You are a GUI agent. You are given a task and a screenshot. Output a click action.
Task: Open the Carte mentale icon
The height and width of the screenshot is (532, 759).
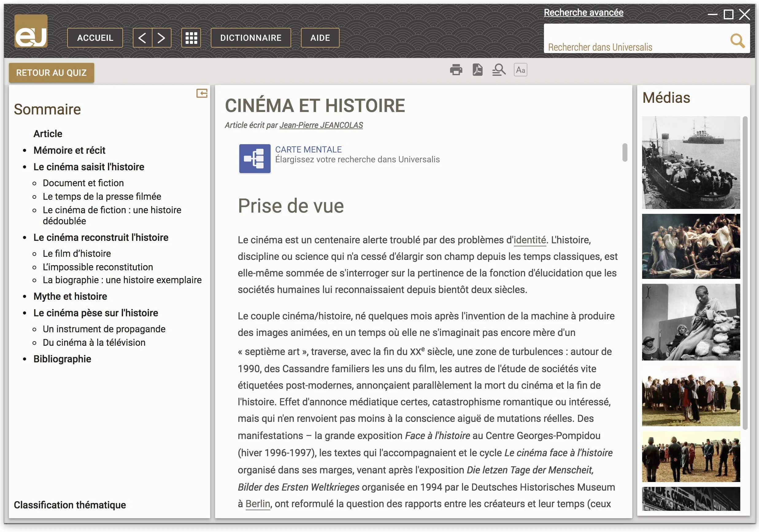coord(255,158)
